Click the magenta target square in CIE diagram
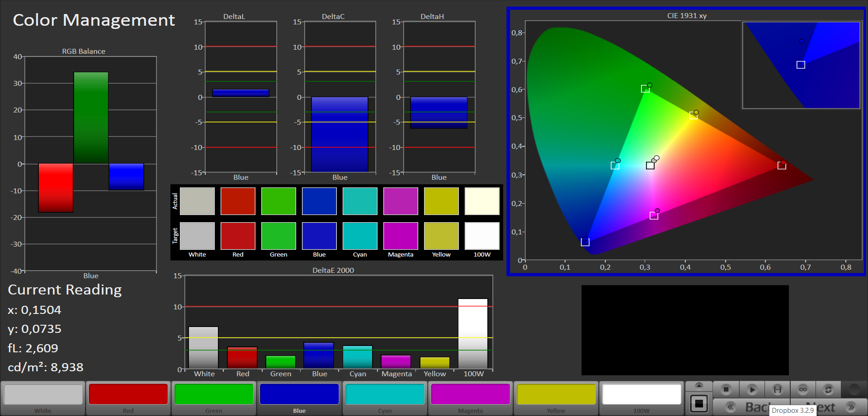This screenshot has height=416, width=868. tap(654, 216)
